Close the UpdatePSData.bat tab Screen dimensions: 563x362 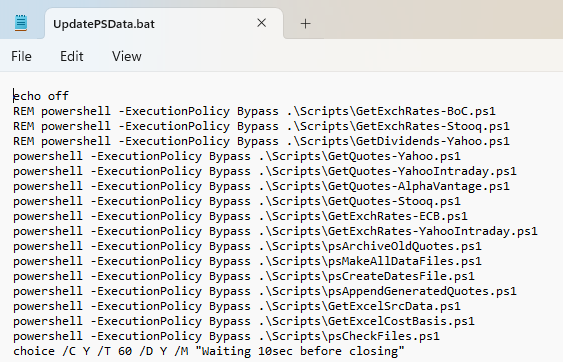point(261,23)
